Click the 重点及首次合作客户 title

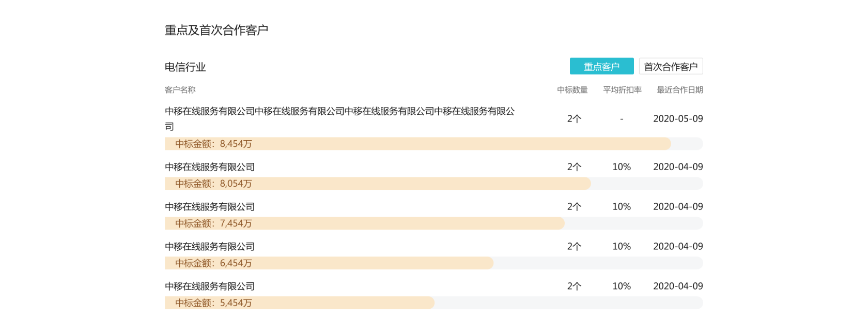(216, 30)
